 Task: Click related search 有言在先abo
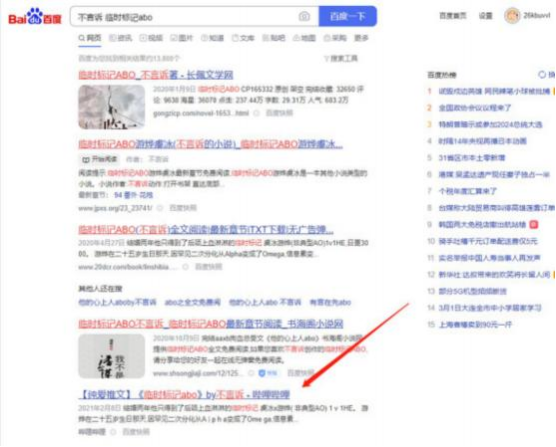click(x=330, y=302)
